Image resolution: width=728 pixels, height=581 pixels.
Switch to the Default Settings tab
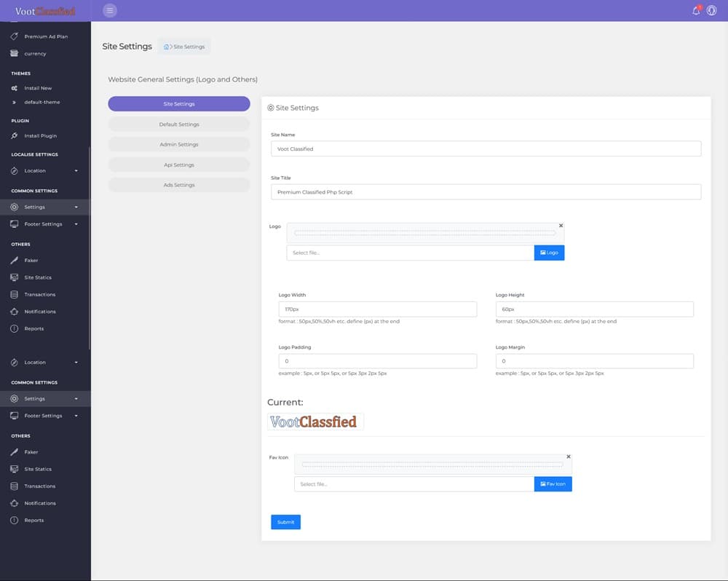(179, 125)
